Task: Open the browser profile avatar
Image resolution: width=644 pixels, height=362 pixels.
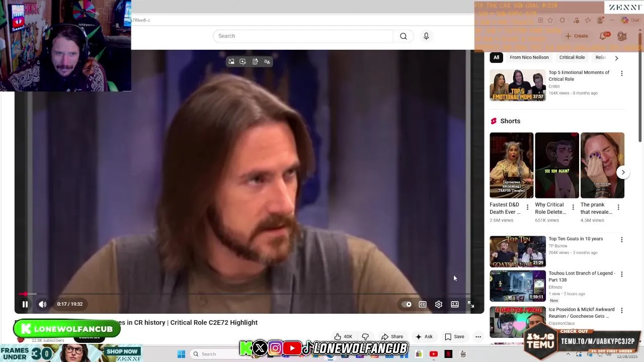Action: [x=600, y=20]
